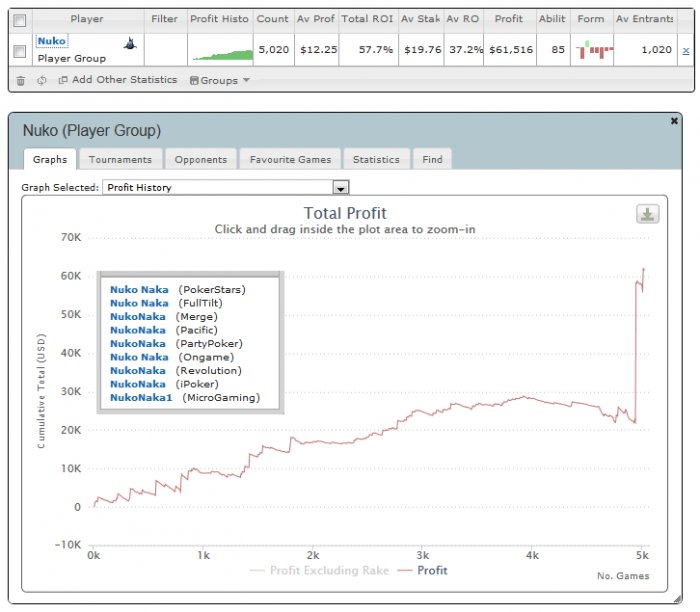The height and width of the screenshot is (612, 700).
Task: Open Nuko Naka PokerStars link
Action: pyautogui.click(x=139, y=289)
